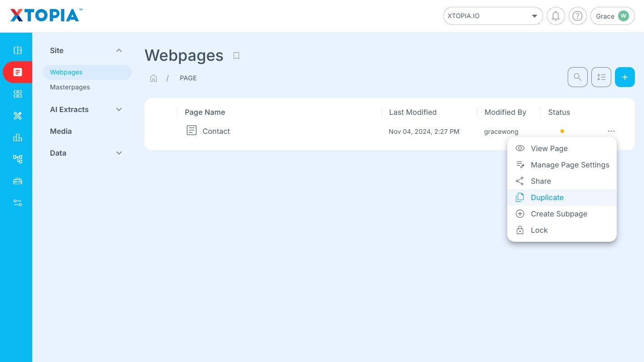This screenshot has width=644, height=362.
Task: Open the briefcase icon in left sidebar
Action: (x=18, y=181)
